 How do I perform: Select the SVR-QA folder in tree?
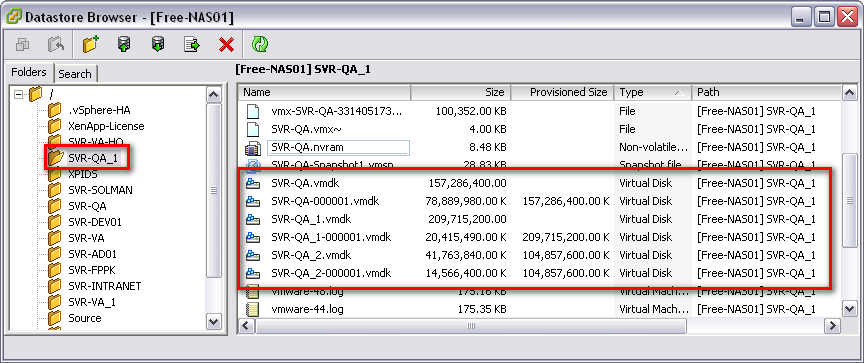pos(88,206)
